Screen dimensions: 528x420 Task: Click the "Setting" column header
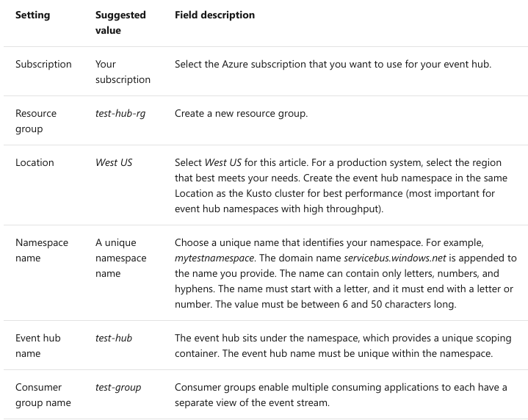tap(33, 15)
